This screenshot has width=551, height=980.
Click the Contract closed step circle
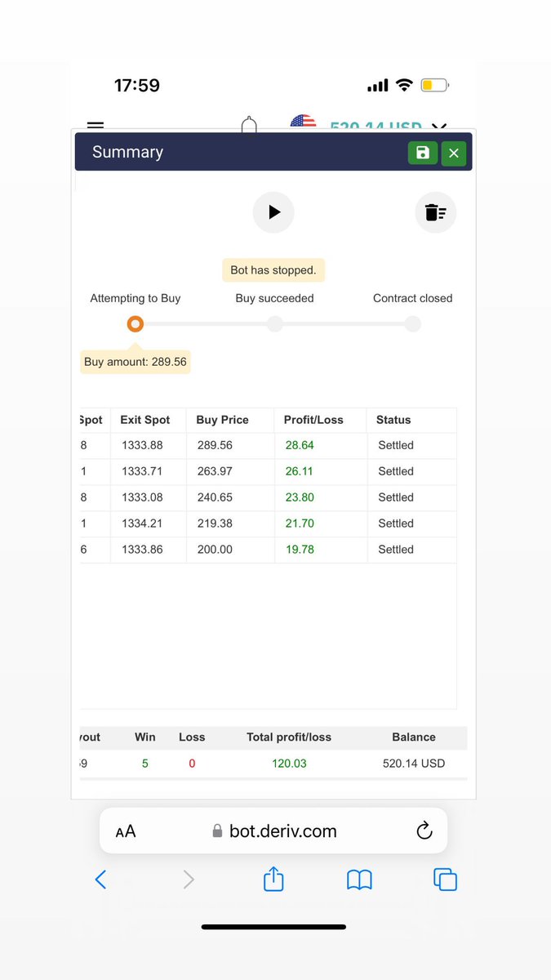tap(413, 324)
